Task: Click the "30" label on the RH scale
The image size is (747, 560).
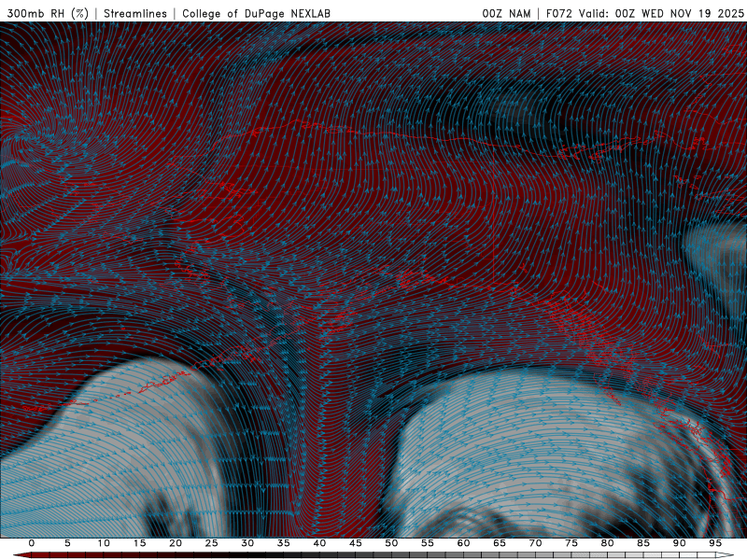Action: (247, 543)
